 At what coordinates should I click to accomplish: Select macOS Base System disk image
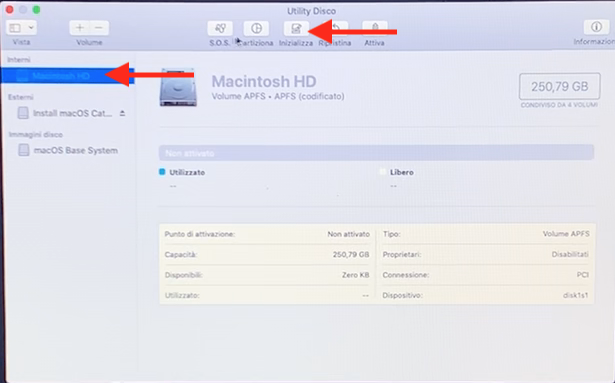click(69, 150)
